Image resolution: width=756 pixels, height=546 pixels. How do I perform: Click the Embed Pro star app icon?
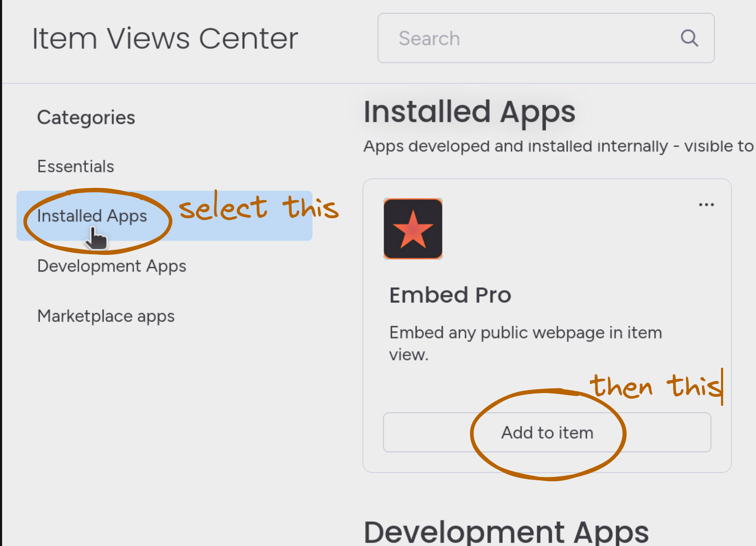413,229
